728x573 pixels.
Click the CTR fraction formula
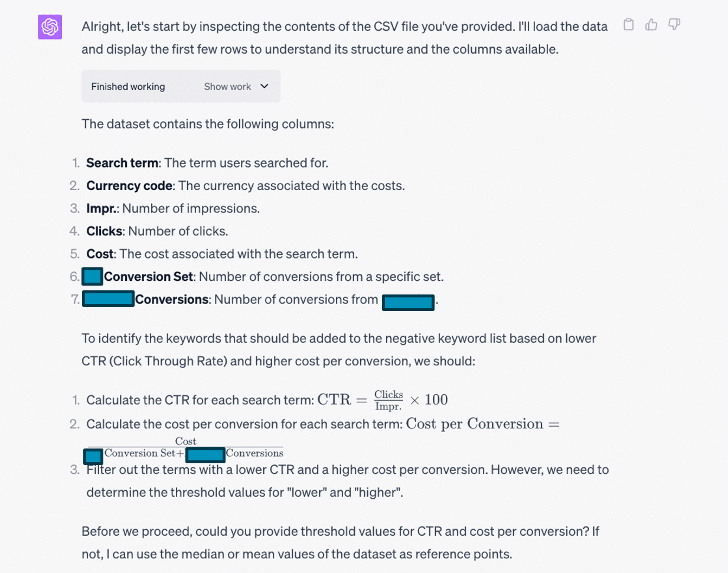(389, 400)
